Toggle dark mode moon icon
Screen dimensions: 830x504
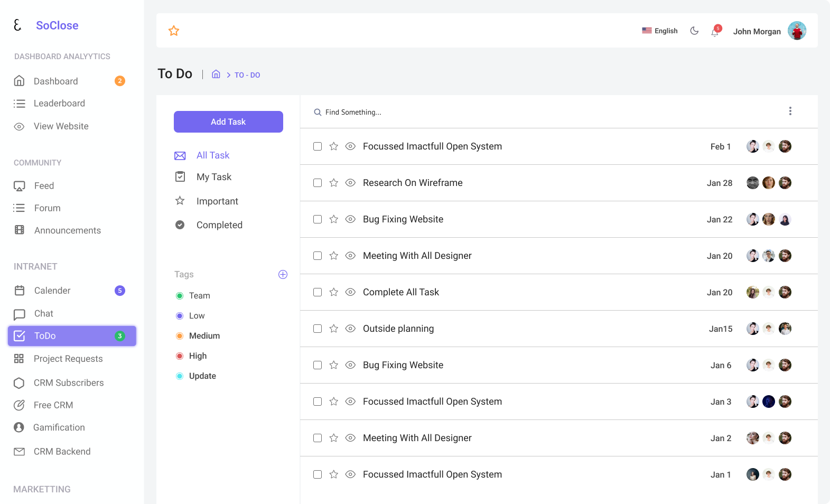point(694,31)
